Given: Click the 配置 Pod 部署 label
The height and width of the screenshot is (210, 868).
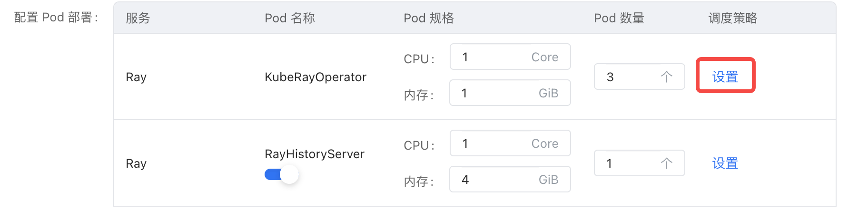Looking at the screenshot, I should 56,18.
